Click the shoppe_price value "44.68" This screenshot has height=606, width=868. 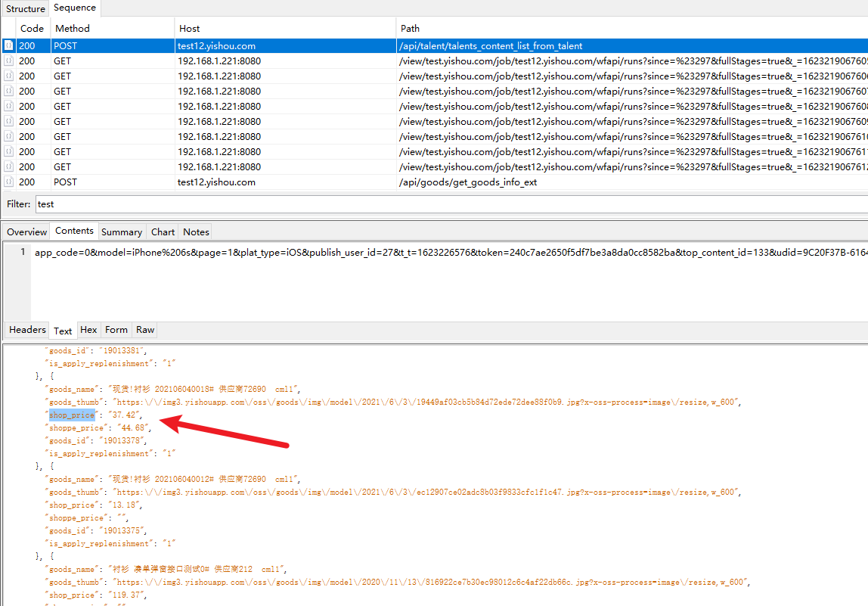(x=133, y=427)
